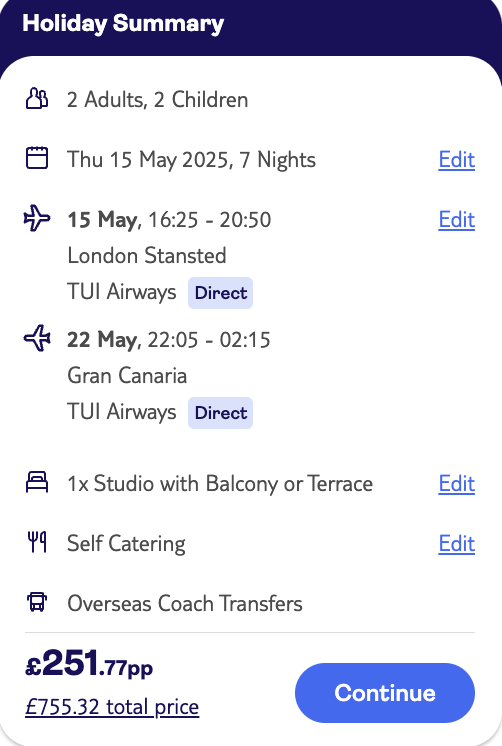This screenshot has width=502, height=746.
Task: Click the coach transfers bus icon
Action: (x=37, y=602)
